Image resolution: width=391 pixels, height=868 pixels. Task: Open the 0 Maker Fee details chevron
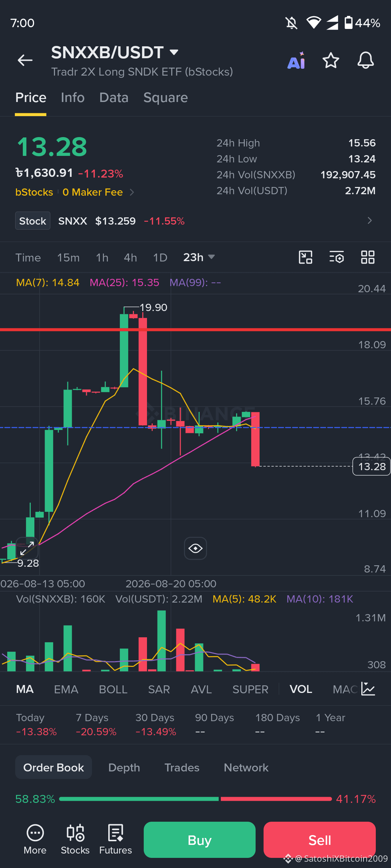132,192
